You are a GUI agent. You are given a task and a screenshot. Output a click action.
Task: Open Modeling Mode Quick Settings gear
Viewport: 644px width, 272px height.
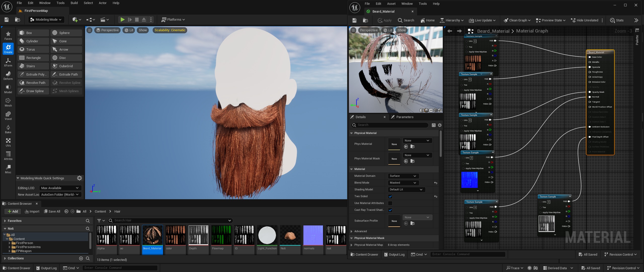click(x=79, y=178)
